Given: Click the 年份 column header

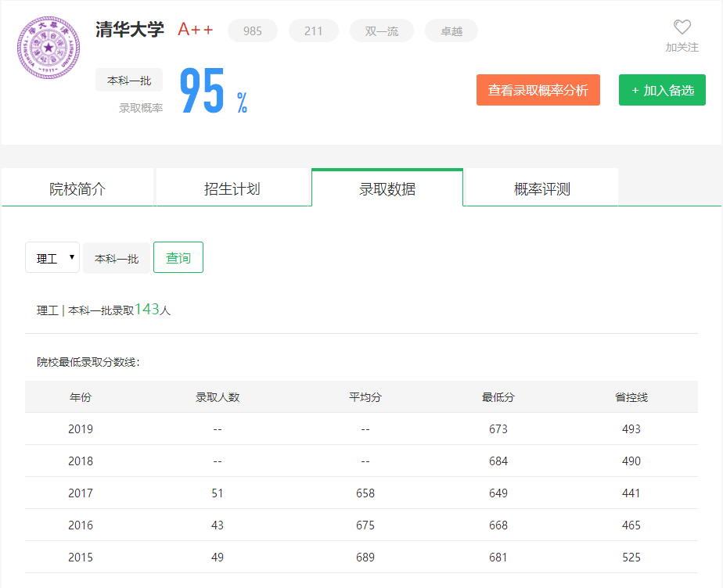Looking at the screenshot, I should click(x=81, y=397).
